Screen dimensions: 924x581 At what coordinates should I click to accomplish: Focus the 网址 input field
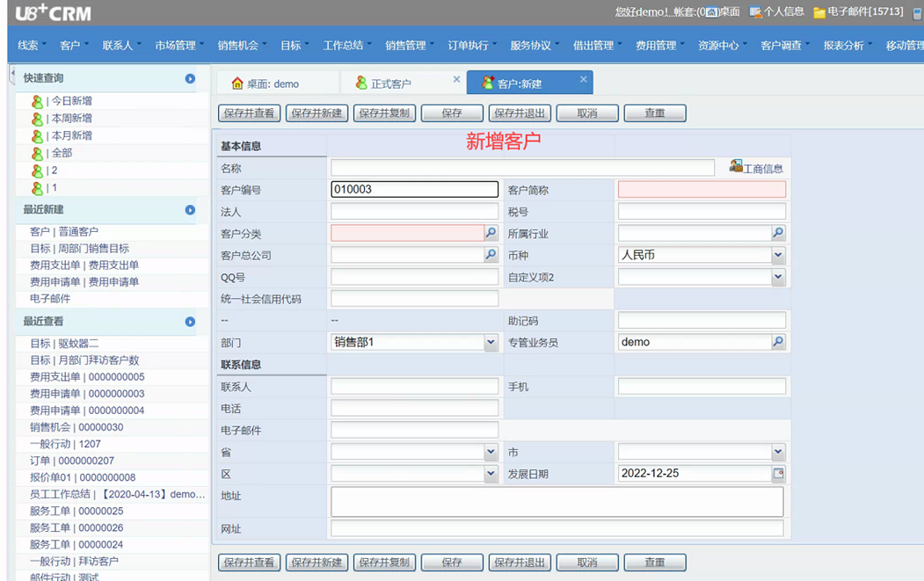pyautogui.click(x=557, y=528)
